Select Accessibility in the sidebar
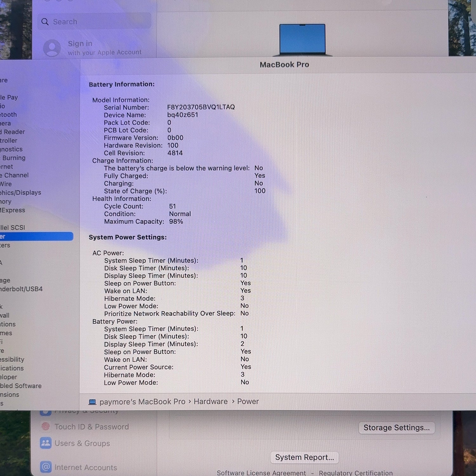 [12, 360]
